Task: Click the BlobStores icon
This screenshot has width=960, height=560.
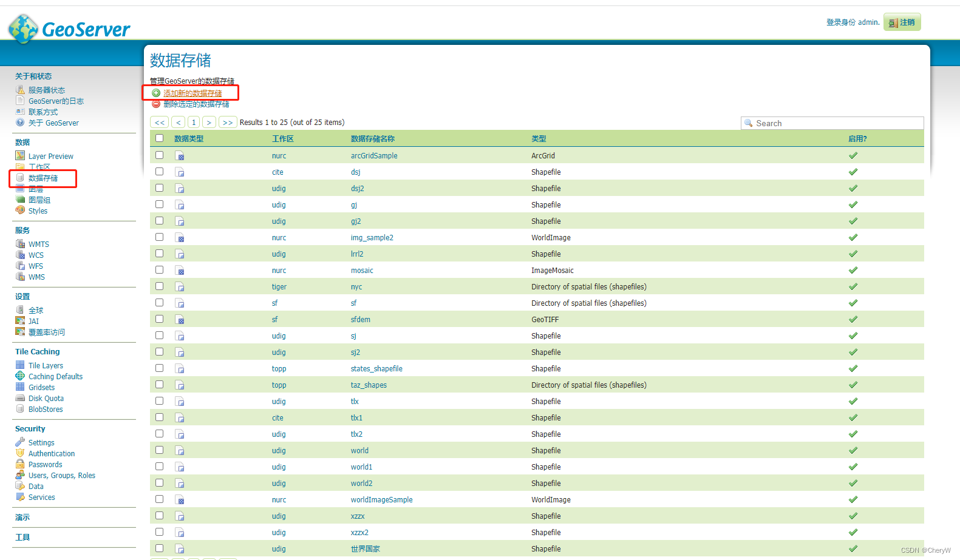Action: 20,409
